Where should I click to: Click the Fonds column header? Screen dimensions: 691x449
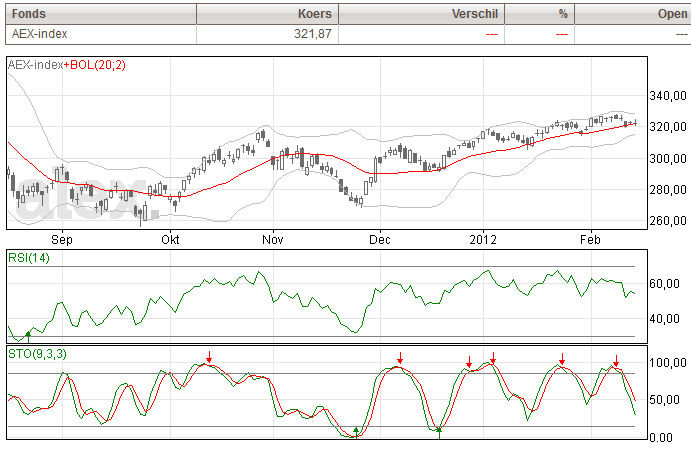[101, 14]
